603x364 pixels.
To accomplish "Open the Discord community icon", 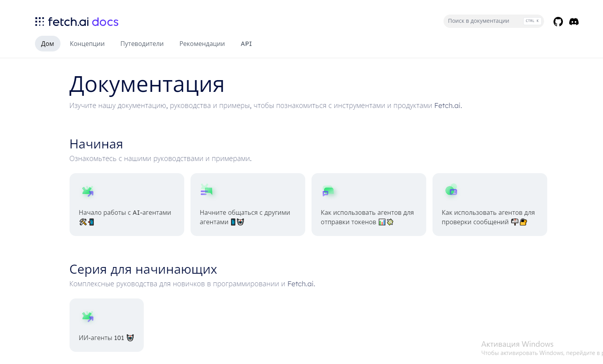I will coord(574,22).
